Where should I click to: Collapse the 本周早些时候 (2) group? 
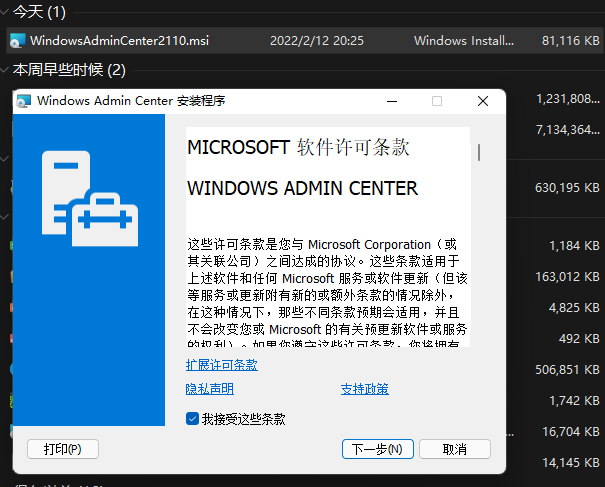[5, 70]
